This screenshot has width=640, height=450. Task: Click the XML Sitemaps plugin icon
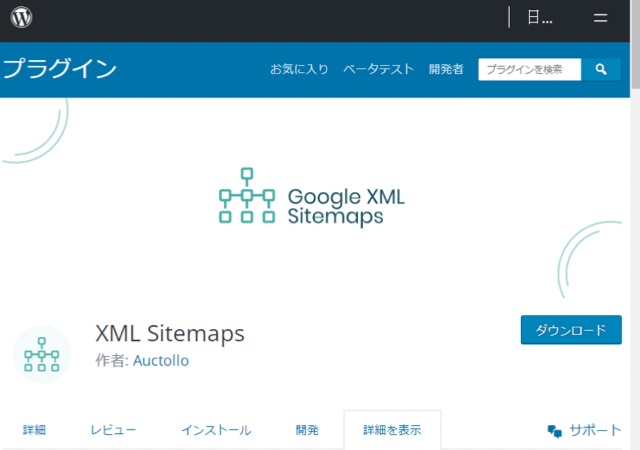tap(42, 354)
